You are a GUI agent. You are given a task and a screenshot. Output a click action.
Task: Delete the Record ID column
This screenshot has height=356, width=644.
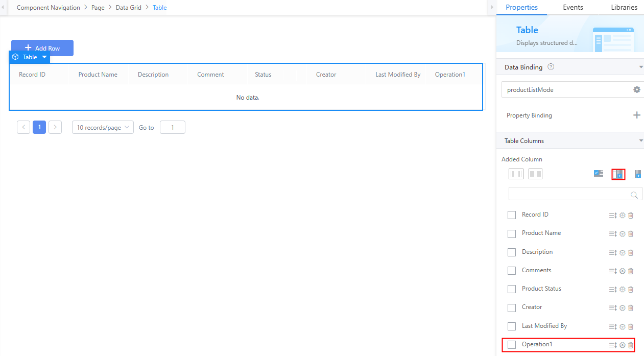tap(631, 216)
